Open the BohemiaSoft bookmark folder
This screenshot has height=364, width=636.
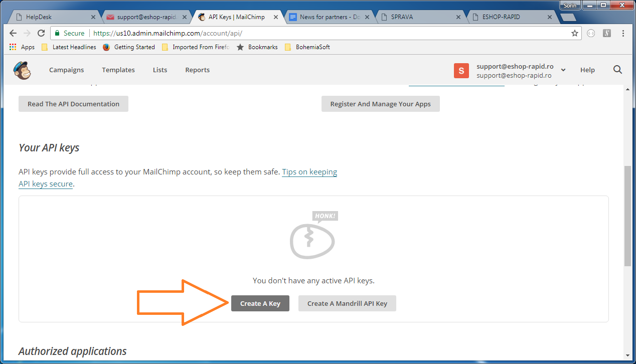tap(307, 47)
